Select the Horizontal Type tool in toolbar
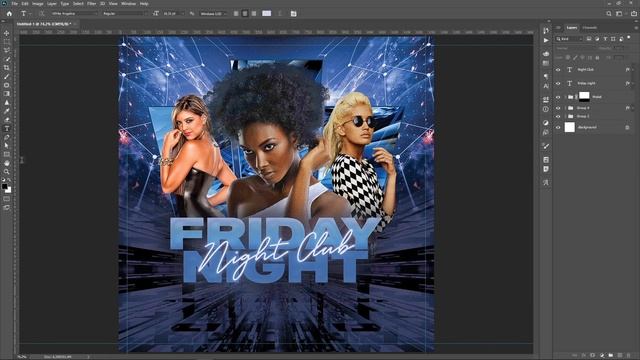 pyautogui.click(x=7, y=128)
